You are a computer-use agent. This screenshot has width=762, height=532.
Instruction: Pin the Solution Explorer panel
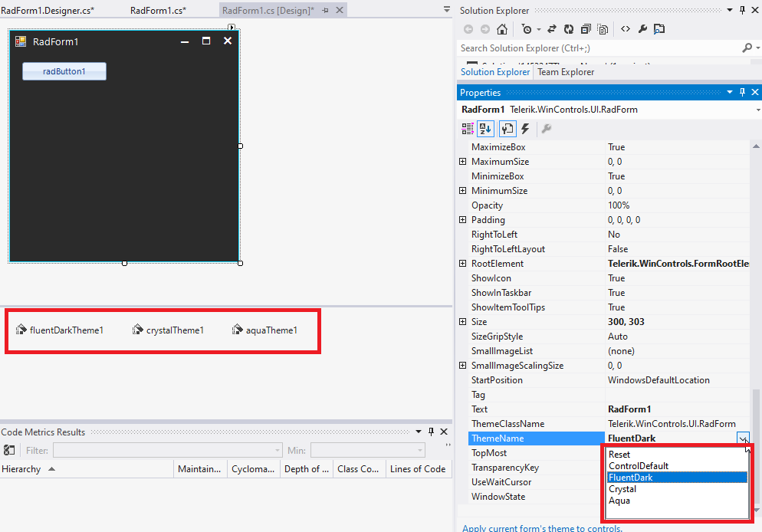(743, 10)
